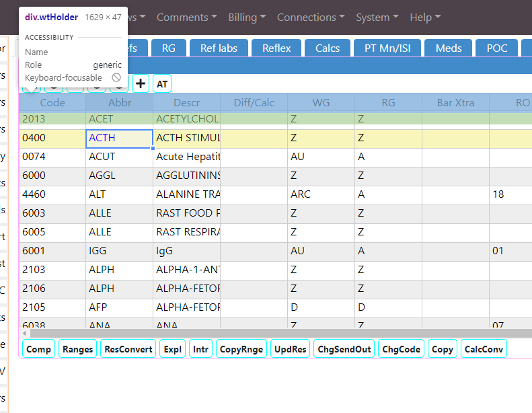Click the horizontal scrollbar of the table
This screenshot has height=413, width=532.
pos(281,333)
